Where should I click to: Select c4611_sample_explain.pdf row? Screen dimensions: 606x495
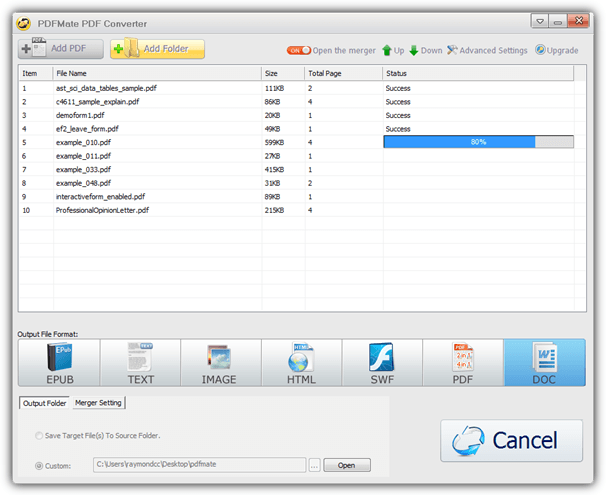click(x=296, y=102)
